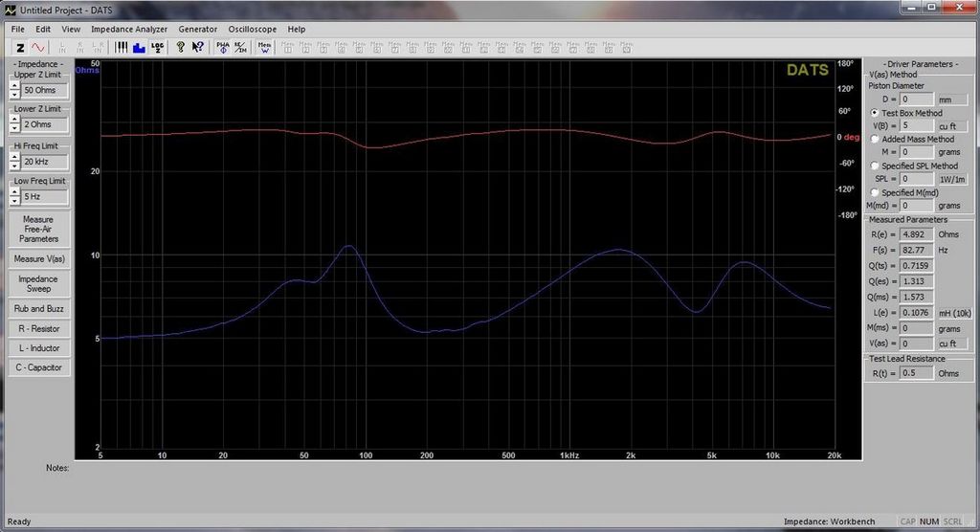Image resolution: width=980 pixels, height=532 pixels.
Task: Select the Test Box Method radio button
Action: tap(875, 113)
